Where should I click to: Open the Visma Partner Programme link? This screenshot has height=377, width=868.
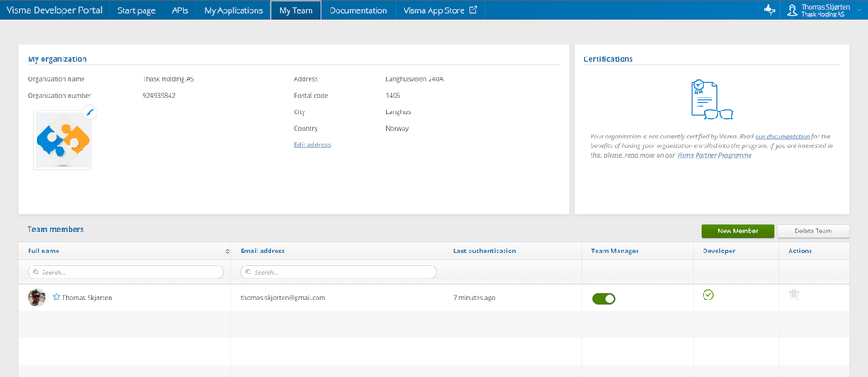click(714, 155)
